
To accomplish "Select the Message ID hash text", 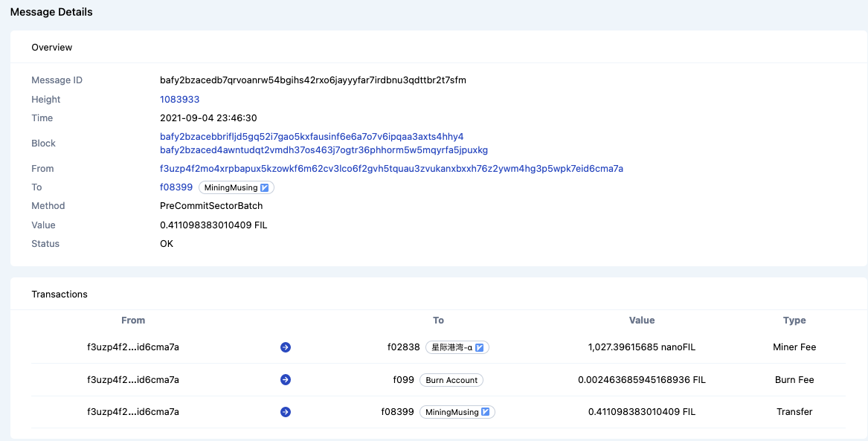I will pos(313,80).
